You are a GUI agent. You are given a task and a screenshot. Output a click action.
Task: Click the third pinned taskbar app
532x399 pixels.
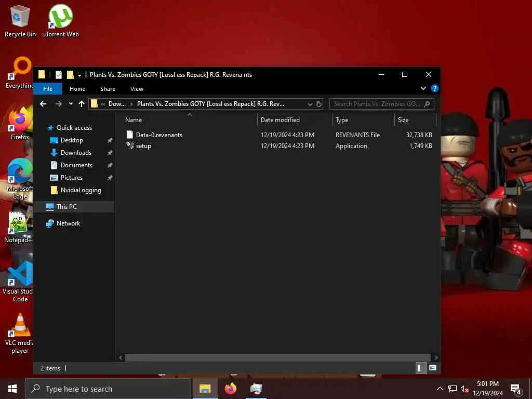click(x=256, y=389)
